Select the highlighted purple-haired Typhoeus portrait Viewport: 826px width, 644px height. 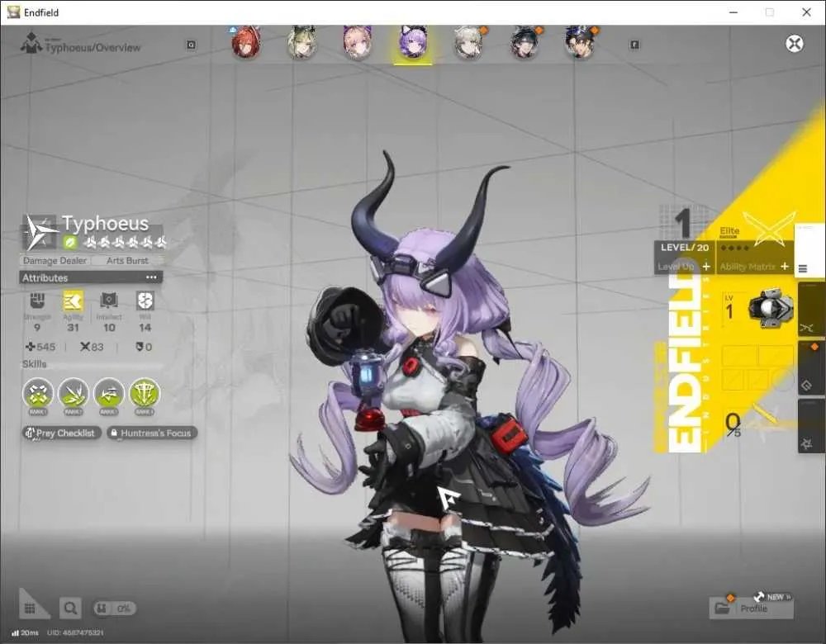pos(413,43)
